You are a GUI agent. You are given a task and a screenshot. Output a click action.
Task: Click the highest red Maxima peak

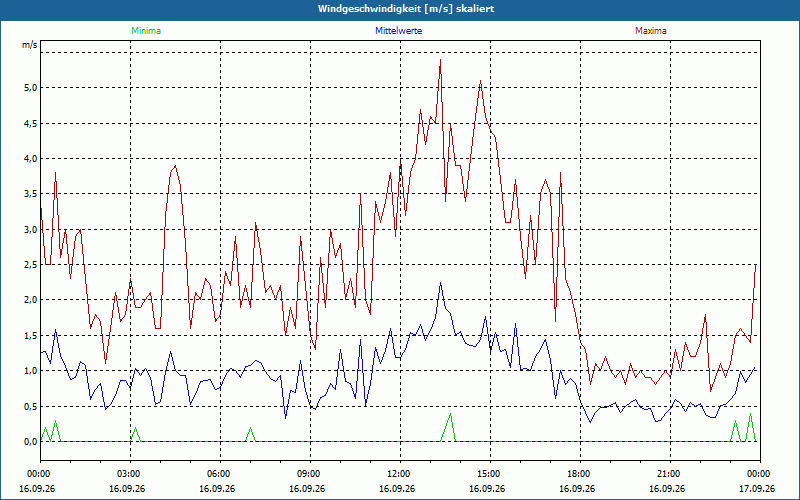pos(440,60)
